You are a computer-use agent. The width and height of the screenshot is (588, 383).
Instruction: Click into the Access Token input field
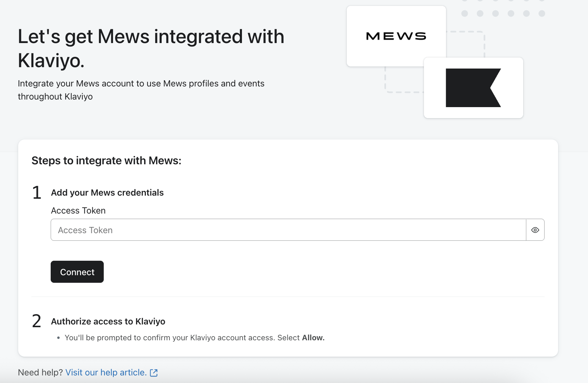point(288,230)
